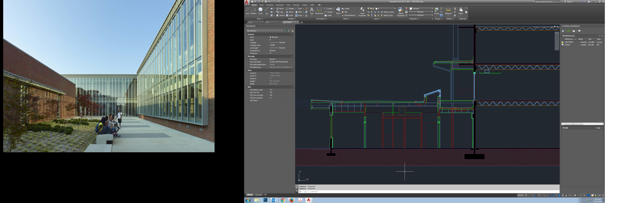Expand the No selection dropdown
The image size is (644, 203).
tap(282, 31)
